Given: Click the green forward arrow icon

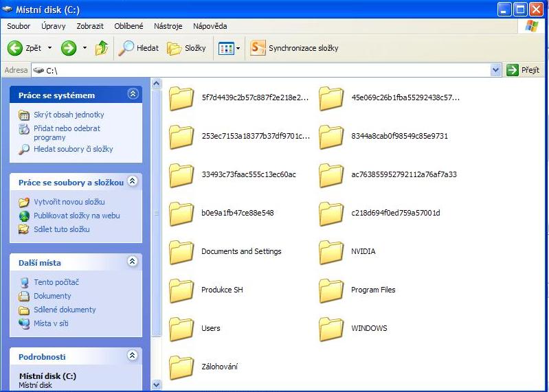Looking at the screenshot, I should tap(69, 48).
